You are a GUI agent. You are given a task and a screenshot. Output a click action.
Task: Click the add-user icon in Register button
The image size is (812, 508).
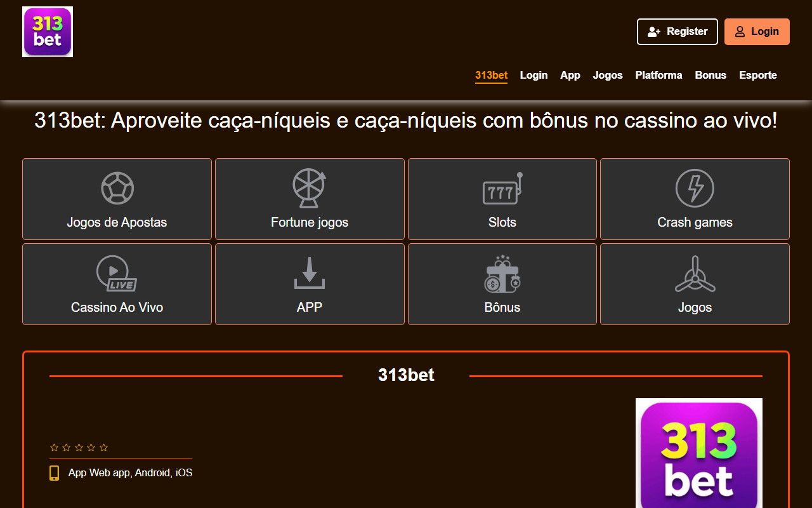coord(654,32)
